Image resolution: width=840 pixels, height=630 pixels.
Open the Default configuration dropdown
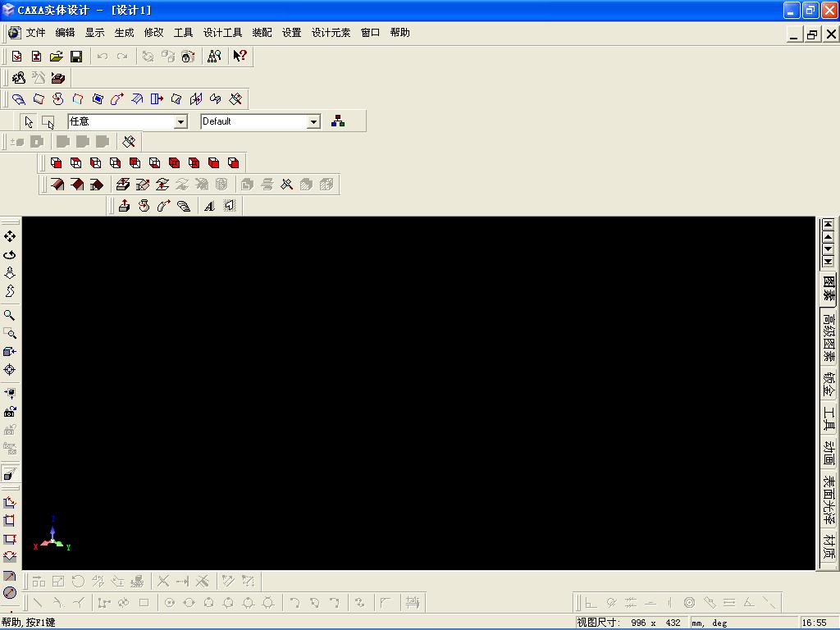pos(313,121)
